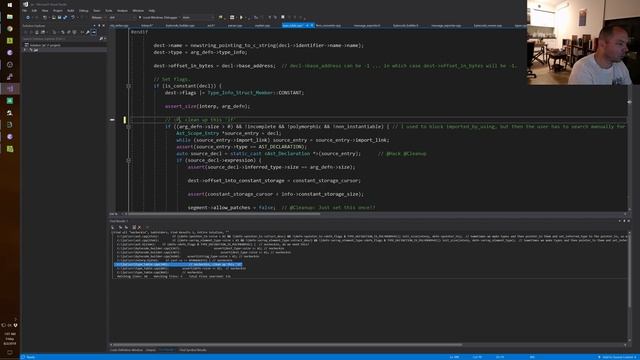The height and width of the screenshot is (360, 640).
Task: Switch to Code Definition Window tab
Action: (x=126, y=350)
